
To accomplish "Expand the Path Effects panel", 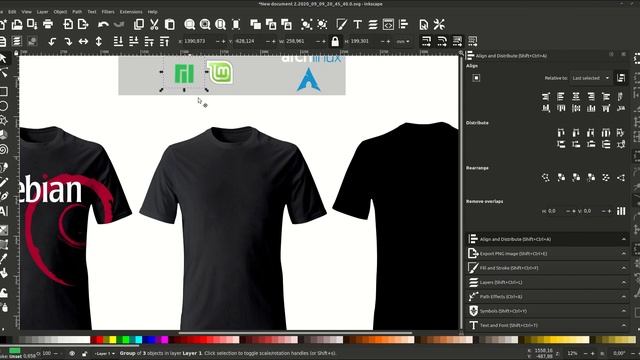I will tap(547, 296).
